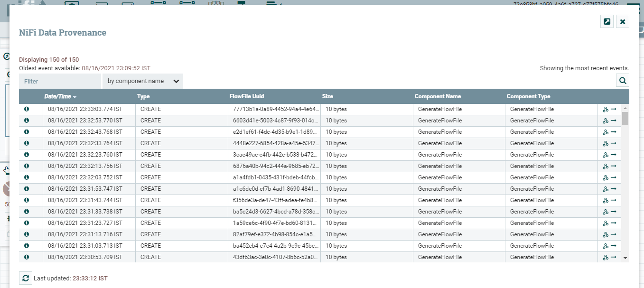Click the Uuid cell starting 'a1a4fdb1-0435'
Image resolution: width=644 pixels, height=288 pixels.
(x=274, y=177)
